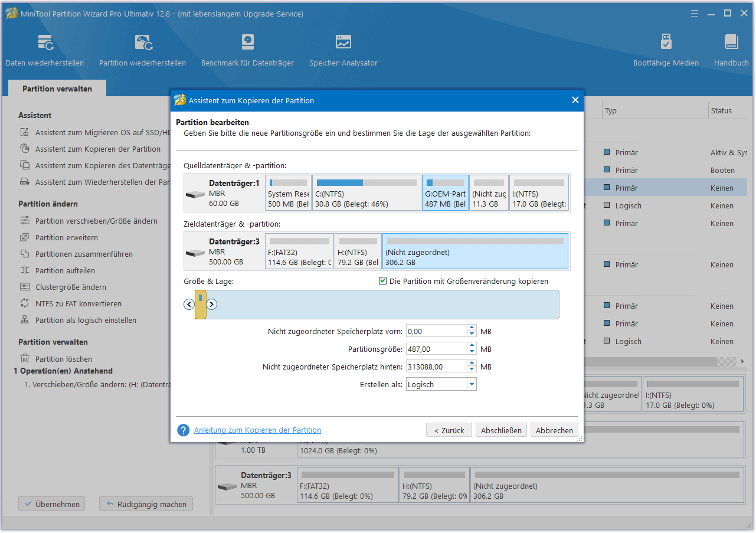Viewport: 756px width, 533px height.
Task: Click Datenträger:1 disk icon in wizard
Action: tap(195, 194)
